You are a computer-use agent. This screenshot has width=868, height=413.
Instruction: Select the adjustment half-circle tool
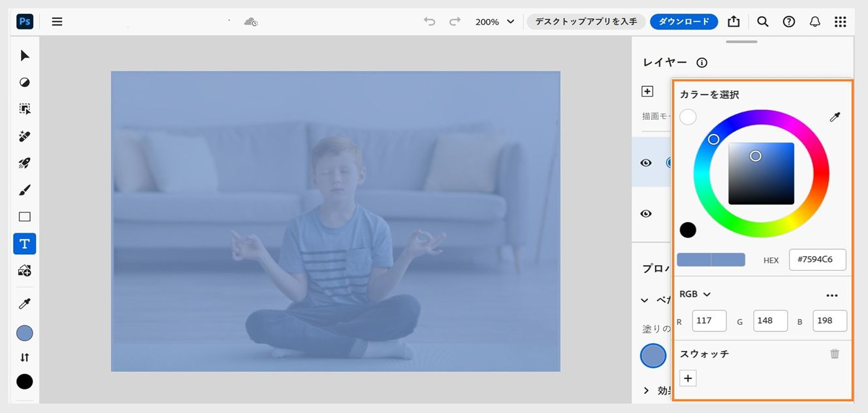25,82
